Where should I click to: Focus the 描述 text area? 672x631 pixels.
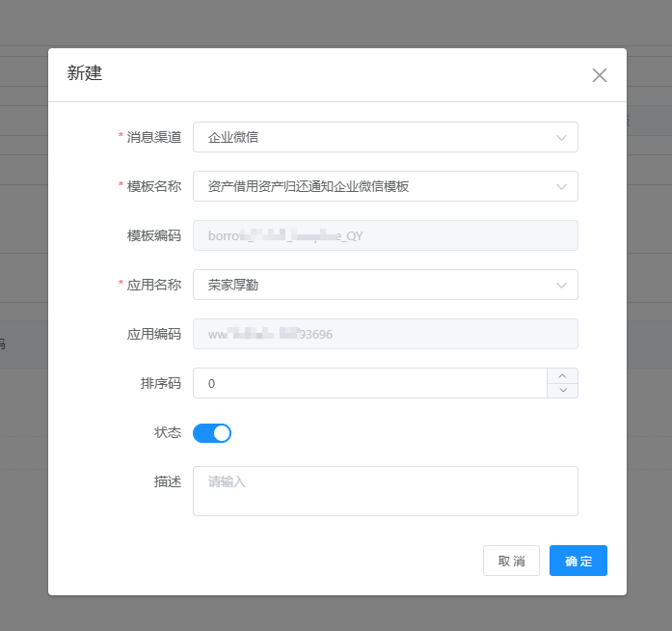coord(385,491)
